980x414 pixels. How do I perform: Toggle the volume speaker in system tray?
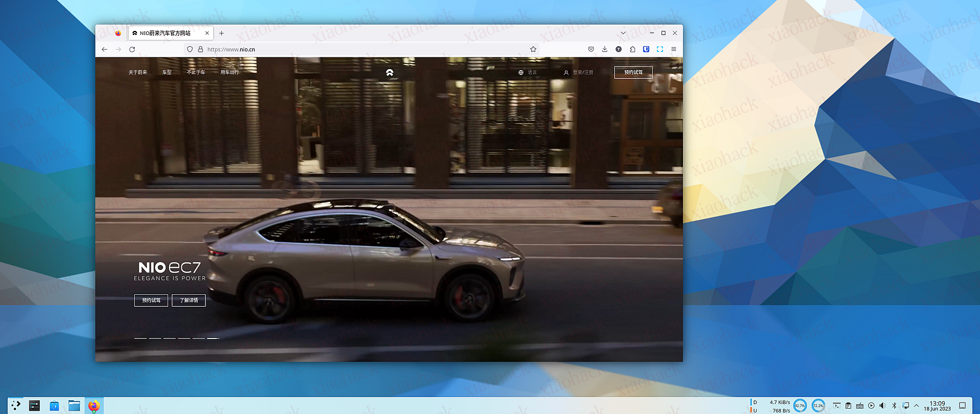point(882,406)
